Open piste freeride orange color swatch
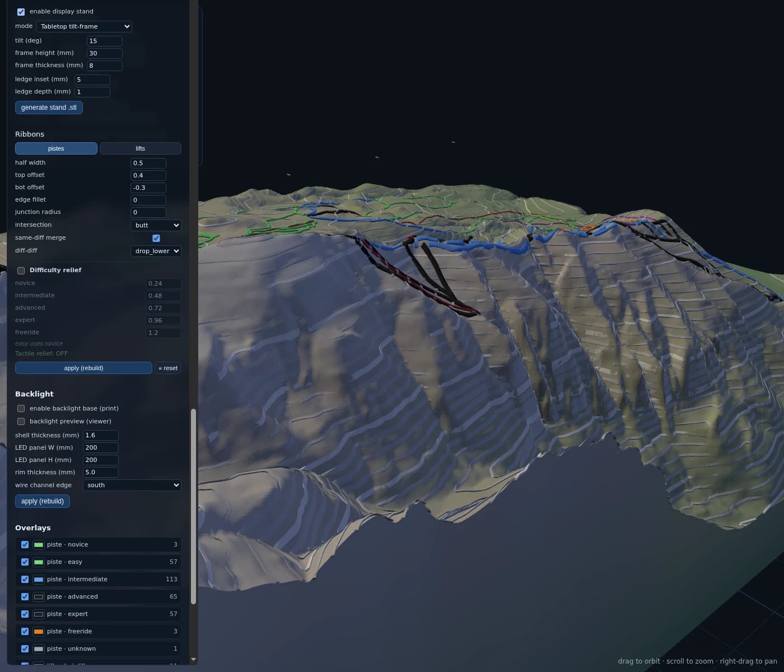The width and height of the screenshot is (784, 672). click(x=39, y=631)
